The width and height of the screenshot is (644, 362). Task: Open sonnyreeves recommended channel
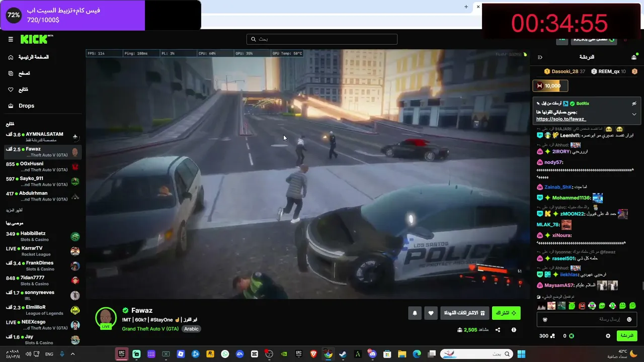pos(43,295)
